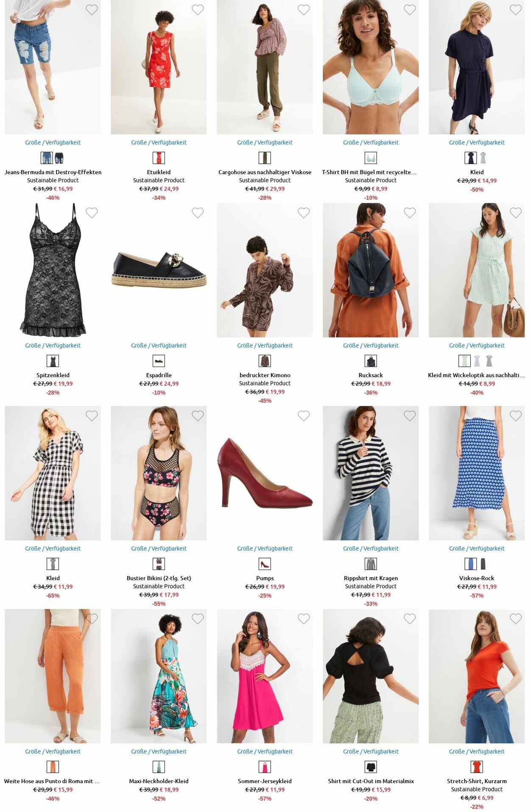Image resolution: width=530 pixels, height=812 pixels.
Task: Open the orange Weite Hose product photo
Action: coord(53,676)
